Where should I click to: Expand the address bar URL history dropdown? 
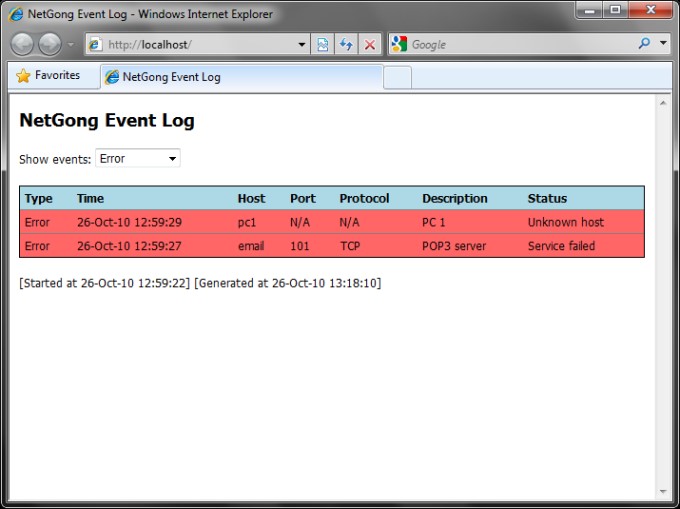click(x=303, y=45)
